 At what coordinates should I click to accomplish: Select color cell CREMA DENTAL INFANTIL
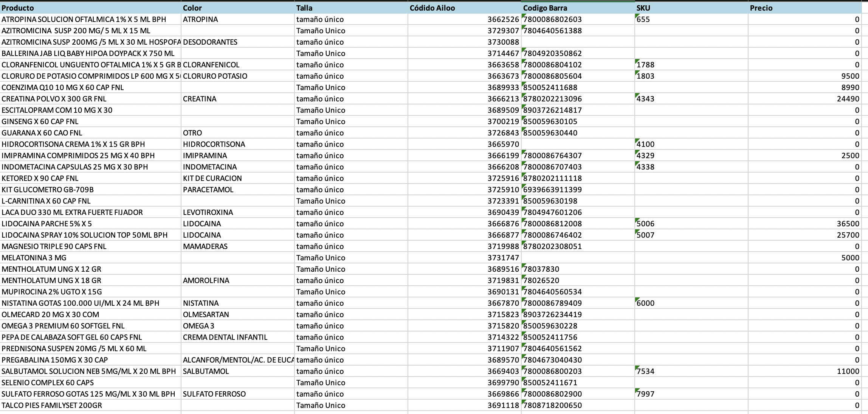[x=225, y=337]
